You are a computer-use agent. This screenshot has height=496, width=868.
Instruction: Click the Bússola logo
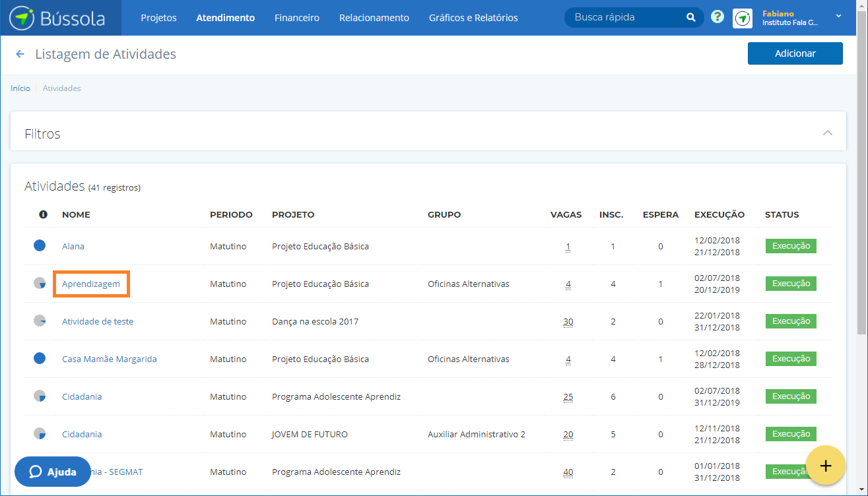(57, 18)
